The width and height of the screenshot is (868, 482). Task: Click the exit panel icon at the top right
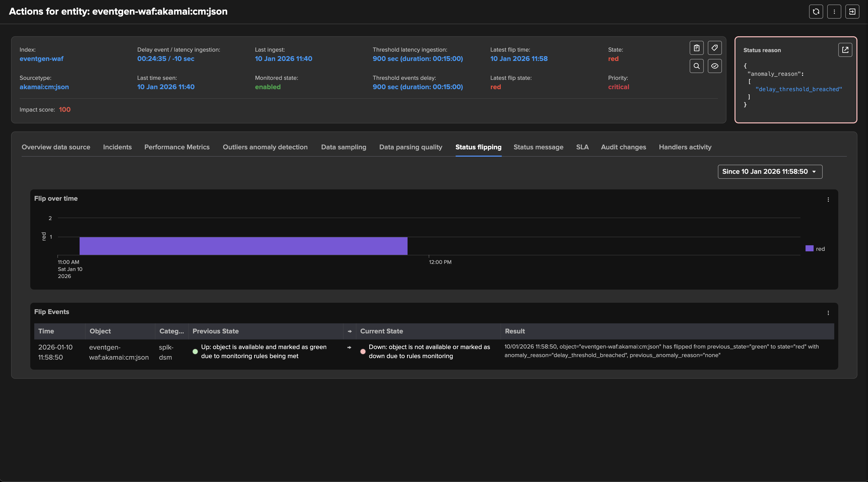coord(852,12)
